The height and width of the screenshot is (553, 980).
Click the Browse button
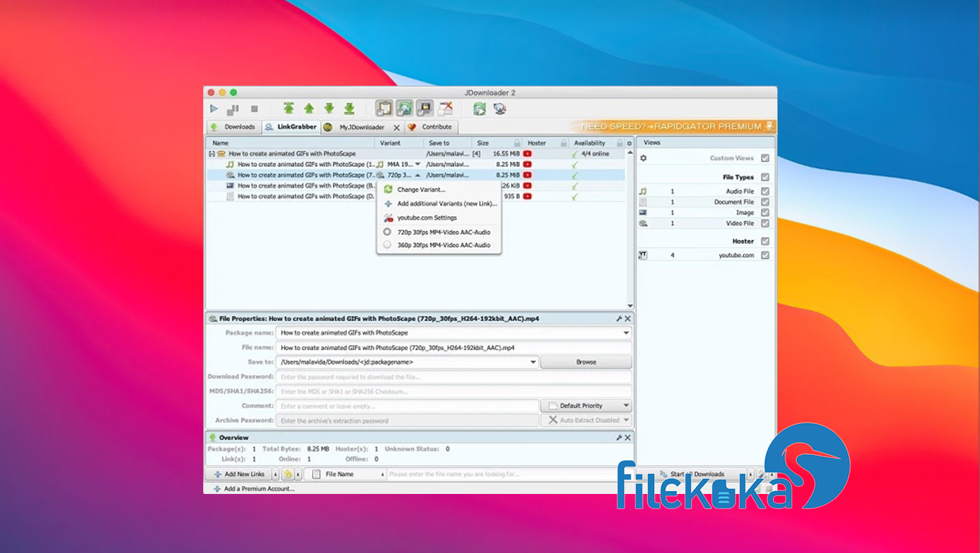[586, 362]
